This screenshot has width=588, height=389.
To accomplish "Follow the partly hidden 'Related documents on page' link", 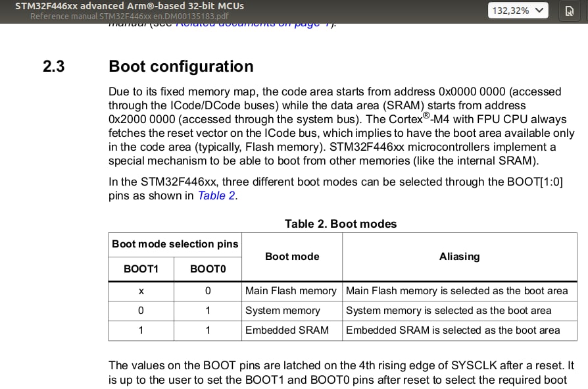I will (254, 25).
